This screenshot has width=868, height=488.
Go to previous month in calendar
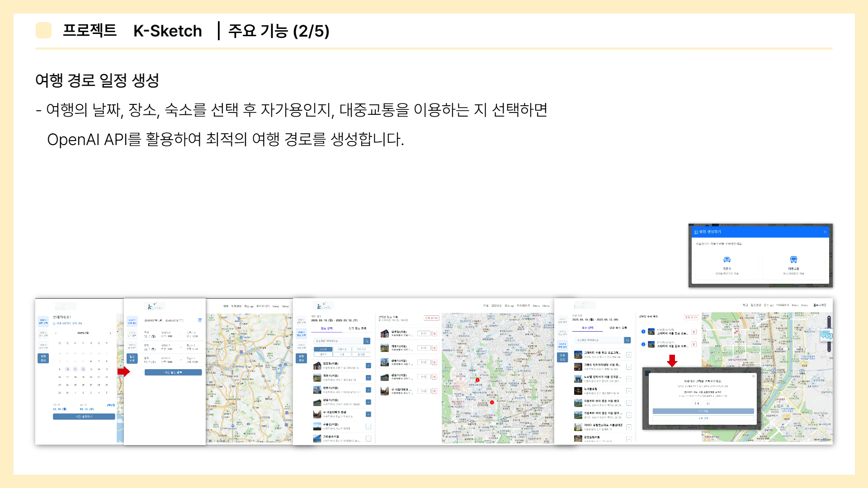click(56, 333)
